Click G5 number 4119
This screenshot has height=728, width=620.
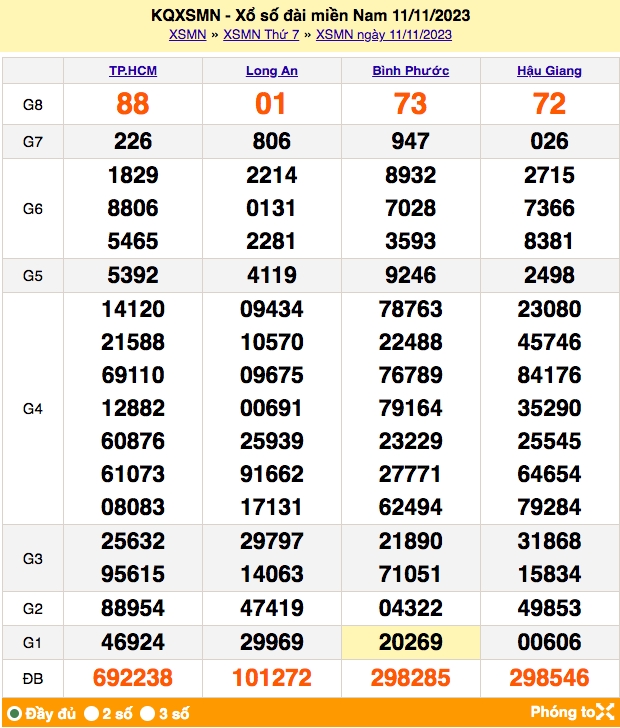tap(272, 275)
